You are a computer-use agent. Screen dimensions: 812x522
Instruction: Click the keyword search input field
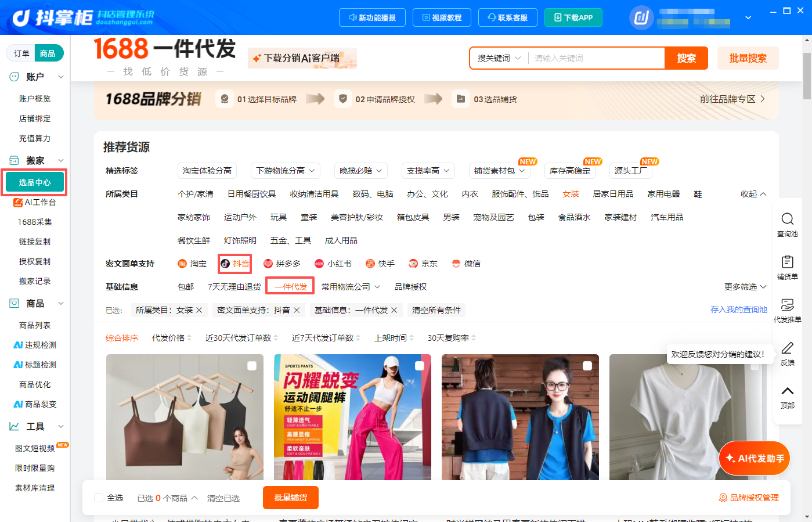pyautogui.click(x=596, y=58)
